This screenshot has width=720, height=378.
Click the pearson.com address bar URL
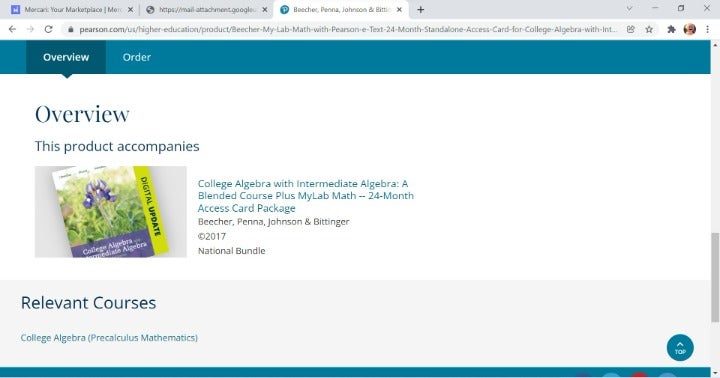(348, 29)
